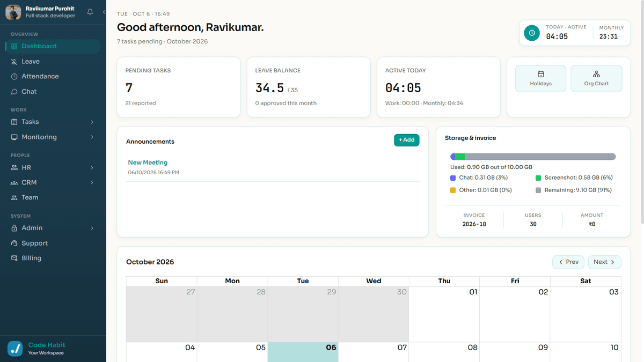The width and height of the screenshot is (644, 362).
Task: Click the CRM group icon
Action: tap(14, 182)
